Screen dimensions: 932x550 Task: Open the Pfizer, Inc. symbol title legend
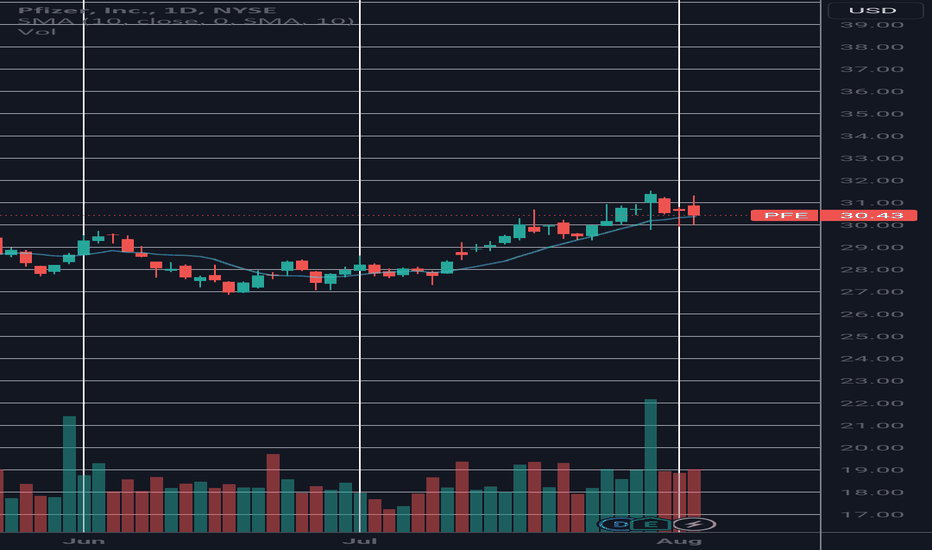click(147, 10)
